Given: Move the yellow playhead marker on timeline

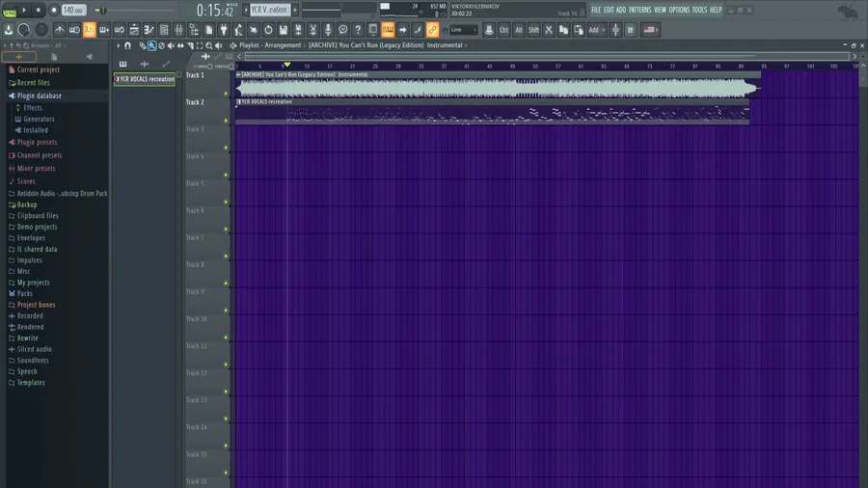Looking at the screenshot, I should 286,65.
